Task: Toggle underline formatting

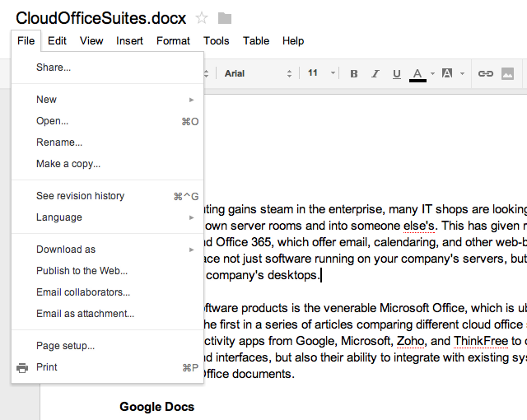Action: point(397,73)
